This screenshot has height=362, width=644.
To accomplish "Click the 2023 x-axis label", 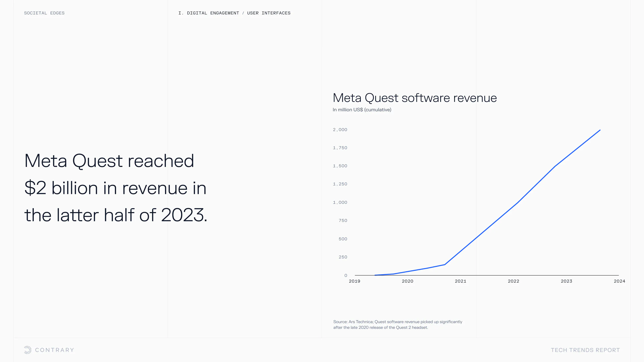I will 566,281.
